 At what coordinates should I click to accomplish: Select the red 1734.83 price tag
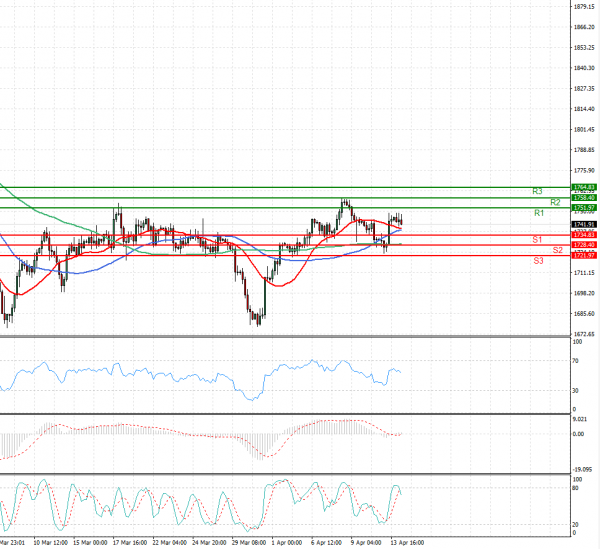click(584, 235)
